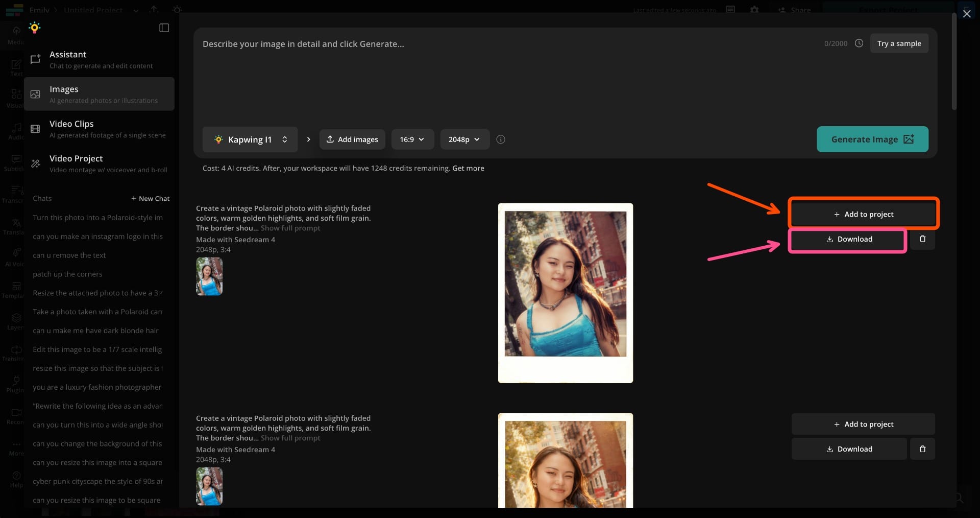The image size is (980, 518).
Task: Open chat "can you turn this into a wide angle"
Action: [98, 425]
